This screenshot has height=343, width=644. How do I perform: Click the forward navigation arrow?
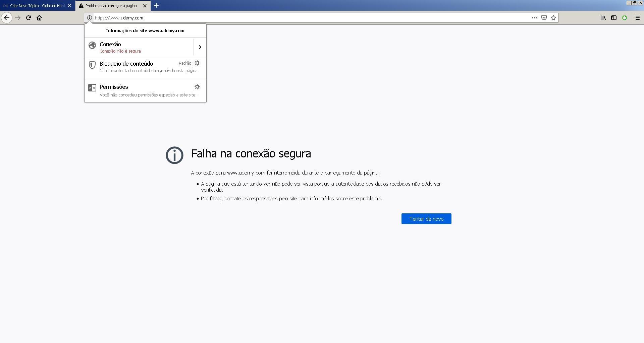pos(18,18)
